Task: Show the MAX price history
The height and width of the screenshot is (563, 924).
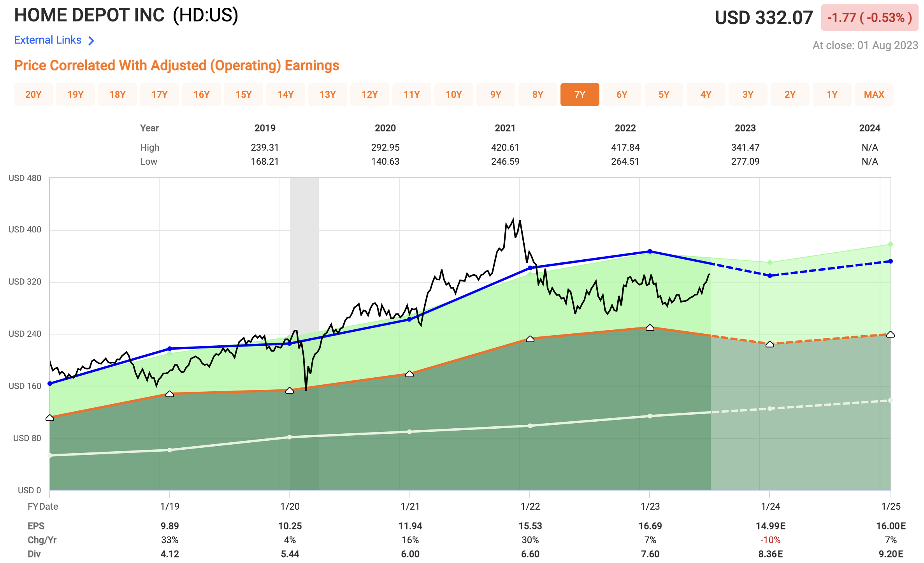Action: tap(874, 95)
